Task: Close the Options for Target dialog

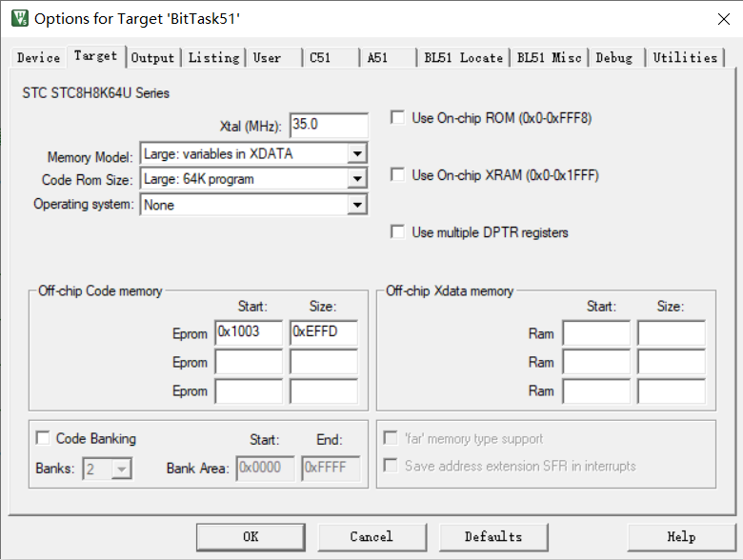Action: coord(724,19)
